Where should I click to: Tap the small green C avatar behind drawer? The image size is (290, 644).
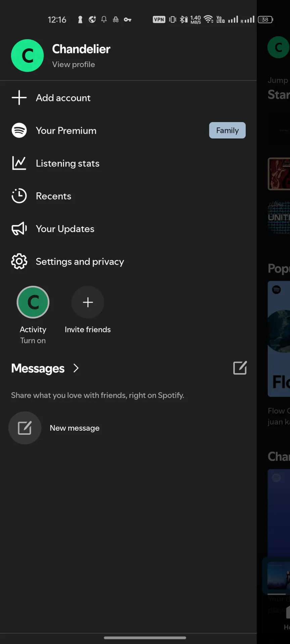click(278, 47)
